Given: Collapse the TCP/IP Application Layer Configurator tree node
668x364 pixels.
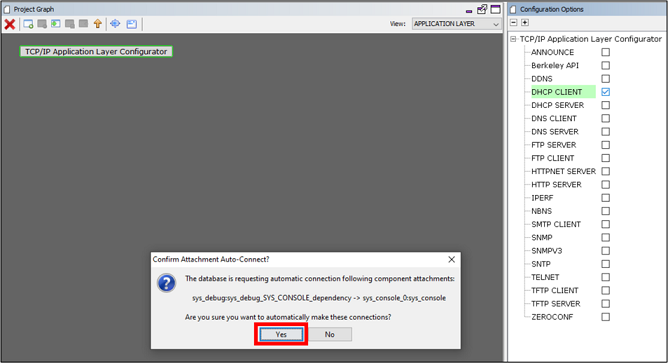Looking at the screenshot, I should coord(513,39).
